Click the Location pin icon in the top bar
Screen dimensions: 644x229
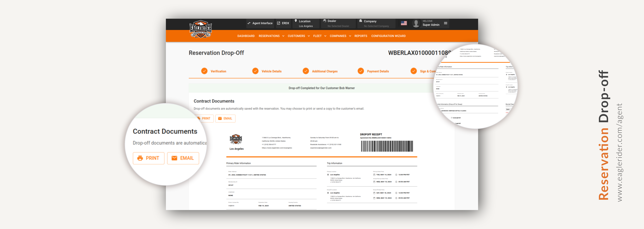(x=296, y=21)
